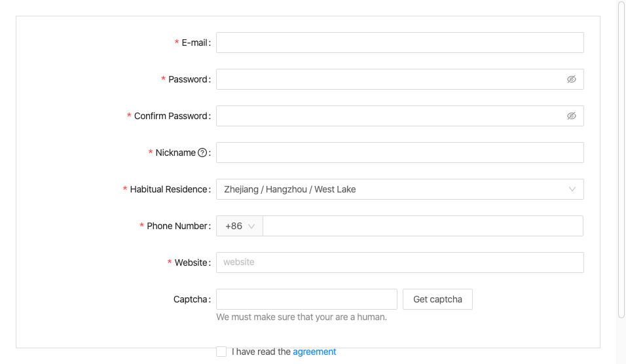Image resolution: width=626 pixels, height=364 pixels.
Task: Focus the Phone Number input field
Action: 423,226
